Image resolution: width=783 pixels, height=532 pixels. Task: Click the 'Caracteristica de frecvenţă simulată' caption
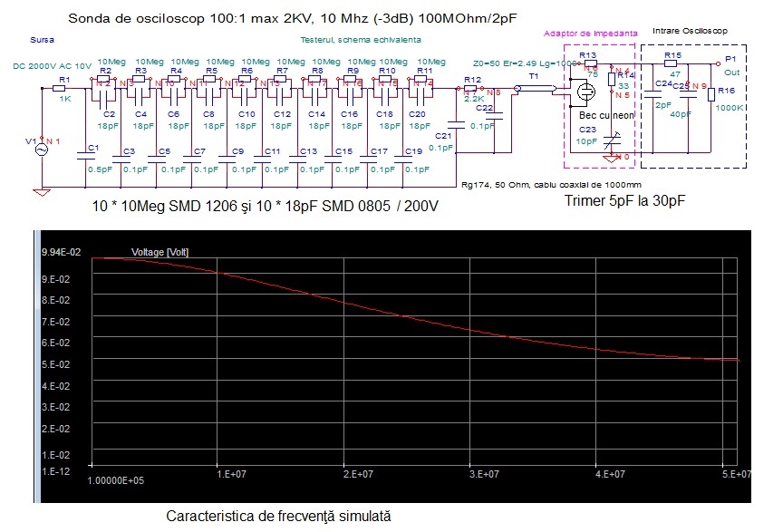click(x=278, y=516)
